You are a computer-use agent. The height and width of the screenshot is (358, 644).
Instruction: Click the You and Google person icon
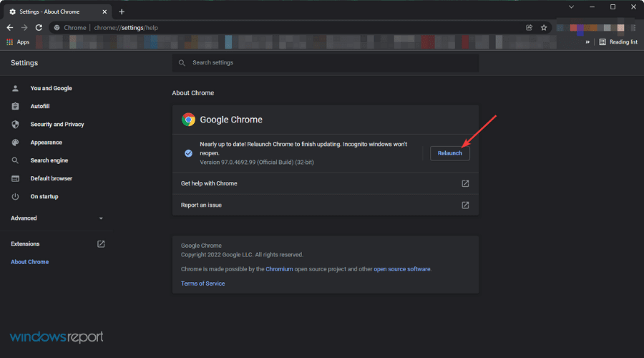pyautogui.click(x=15, y=88)
